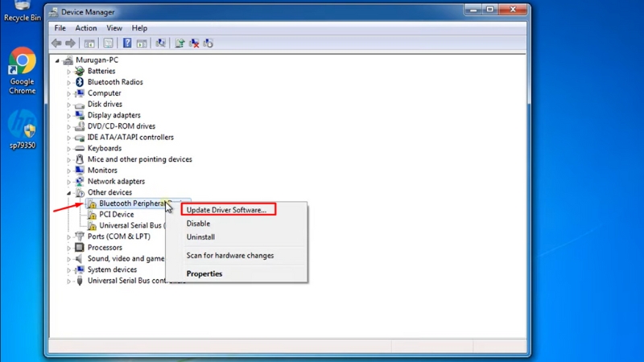Select the Computer tree label
Image resolution: width=644 pixels, height=362 pixels.
105,93
